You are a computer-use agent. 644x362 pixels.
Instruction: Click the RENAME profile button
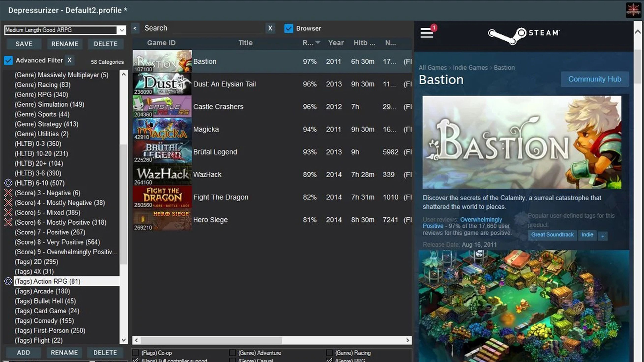point(65,43)
